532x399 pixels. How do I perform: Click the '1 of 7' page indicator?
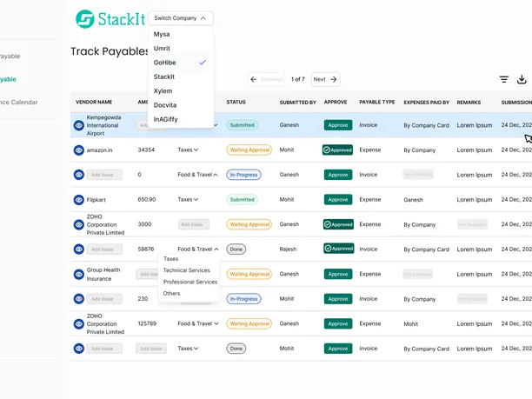click(x=298, y=79)
